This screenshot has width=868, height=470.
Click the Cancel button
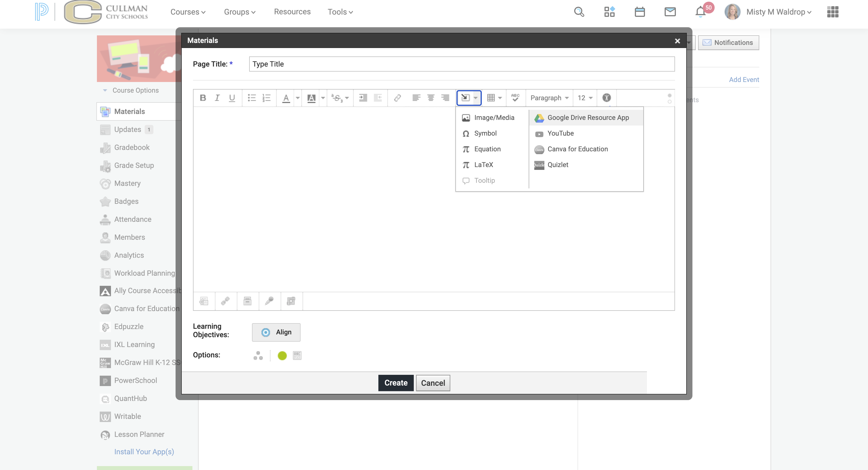pyautogui.click(x=433, y=383)
